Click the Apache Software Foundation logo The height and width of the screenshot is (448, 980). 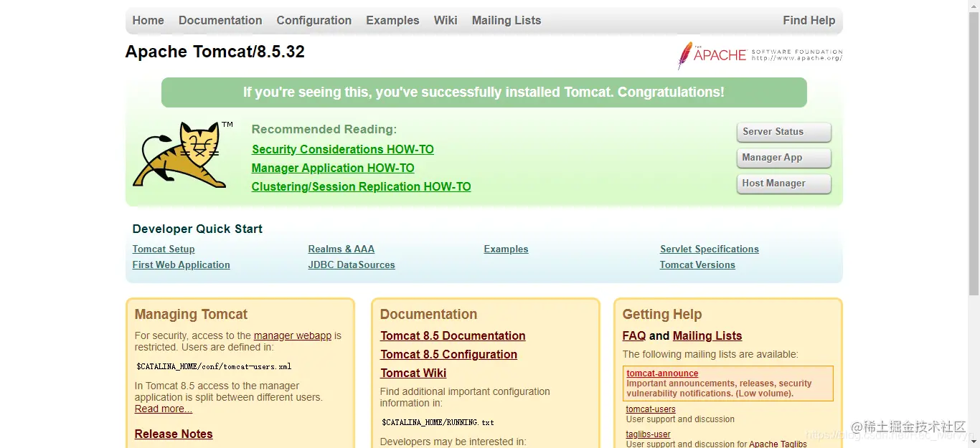760,55
